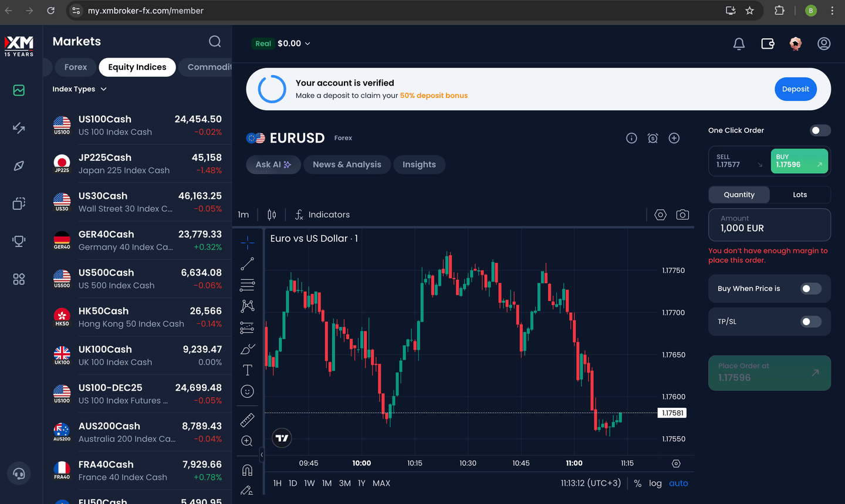Image resolution: width=845 pixels, height=504 pixels.
Task: Open the JP225Cash market row
Action: [x=137, y=164]
